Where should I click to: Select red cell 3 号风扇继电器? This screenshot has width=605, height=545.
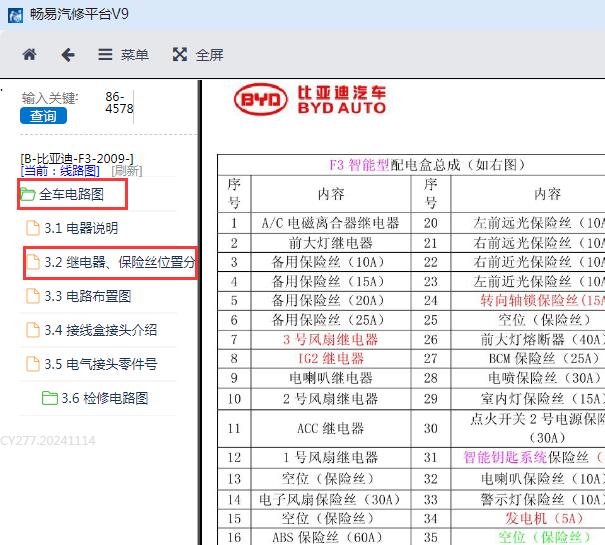[x=331, y=340]
